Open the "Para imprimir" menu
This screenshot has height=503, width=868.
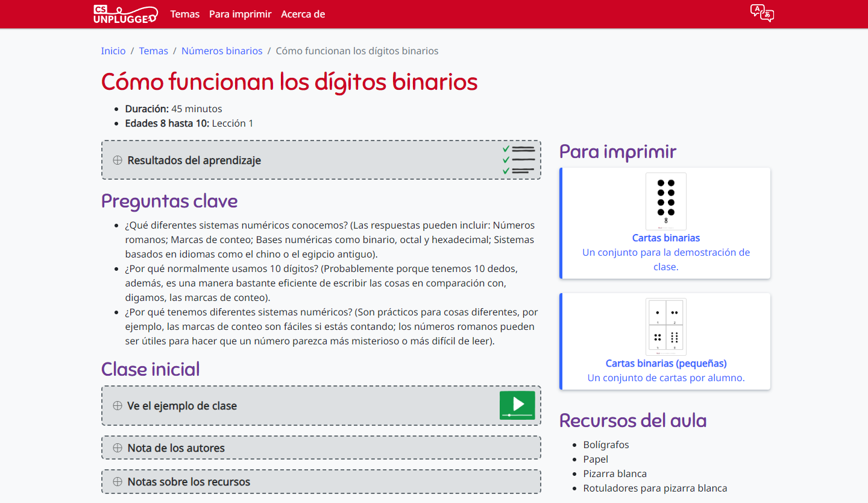[x=240, y=14]
